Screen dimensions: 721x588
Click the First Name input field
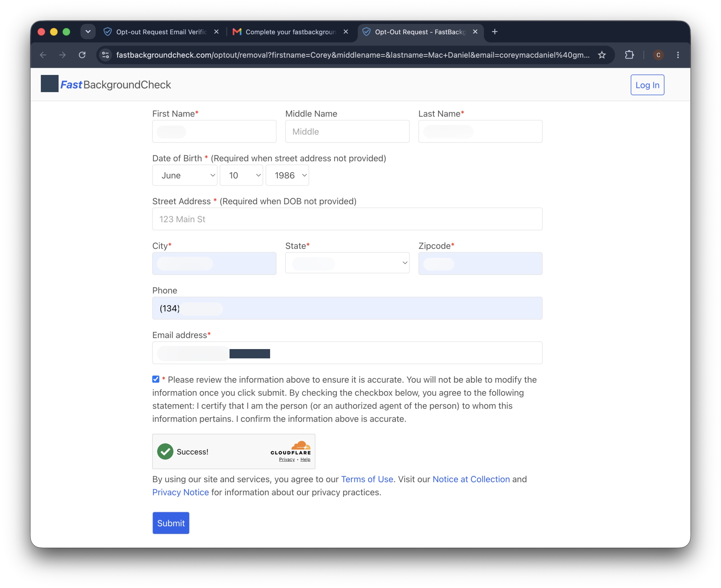coord(214,131)
